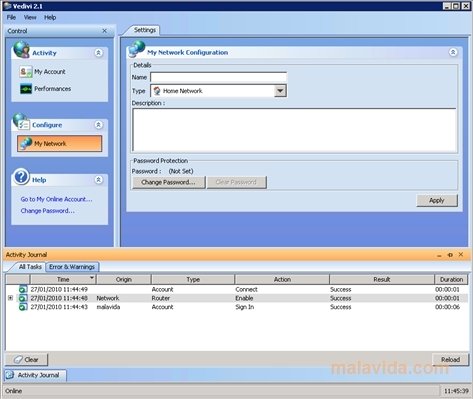Reload the activity journal
The width and height of the screenshot is (473, 399).
(450, 360)
